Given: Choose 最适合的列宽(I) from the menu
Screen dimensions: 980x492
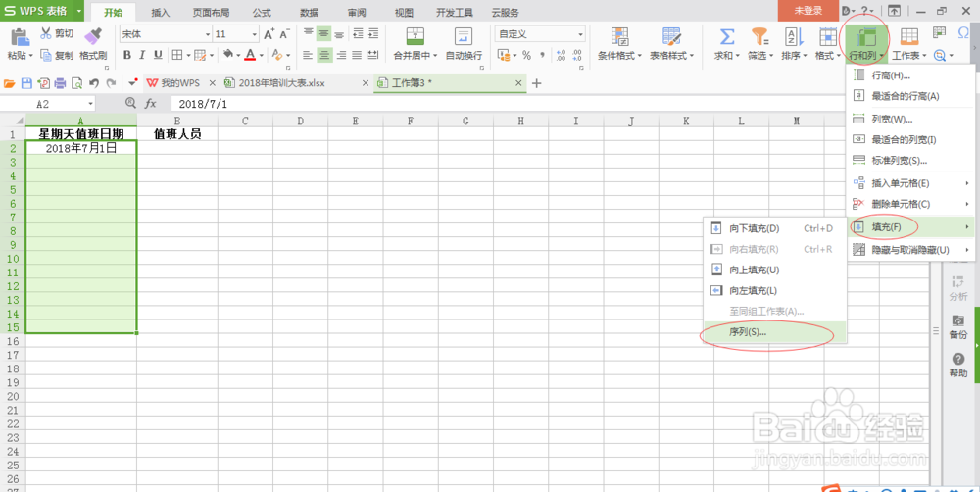Looking at the screenshot, I should (x=910, y=140).
